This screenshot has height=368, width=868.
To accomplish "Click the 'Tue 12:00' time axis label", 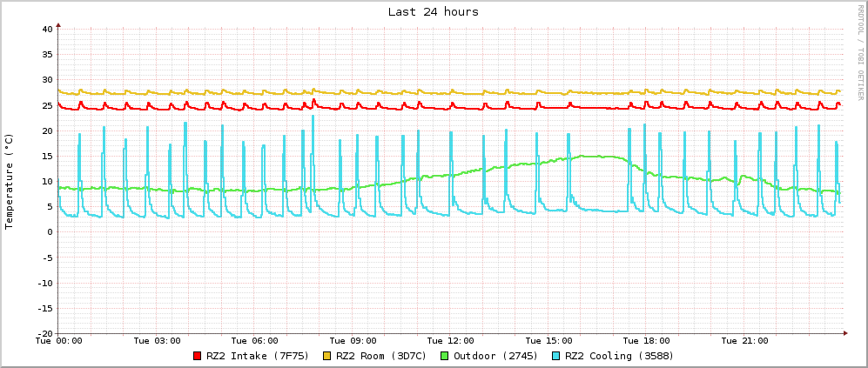I will (x=451, y=341).
